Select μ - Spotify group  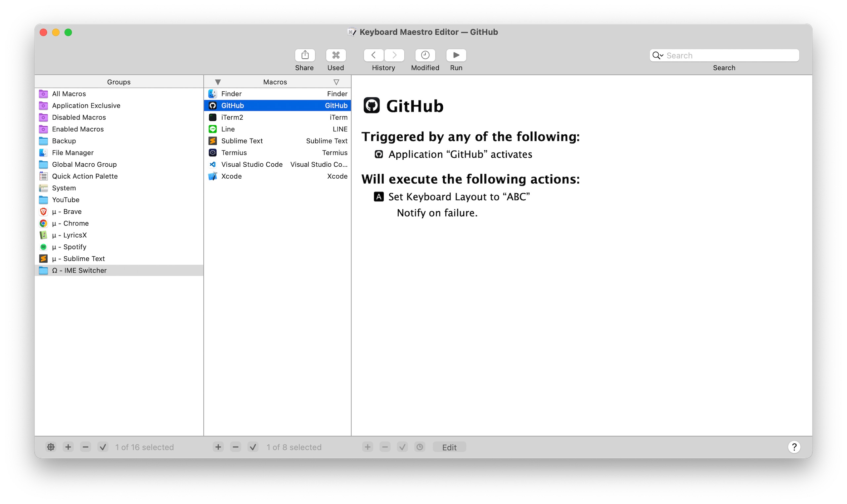pyautogui.click(x=119, y=247)
